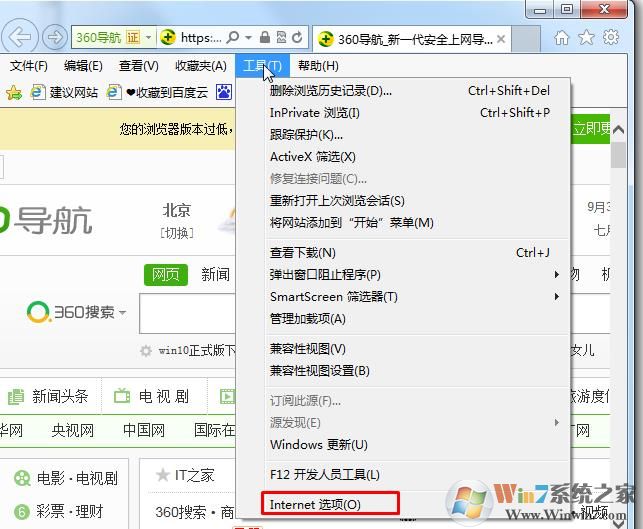Select Internet 选项 from the Tools menu
The image size is (643, 529).
coord(315,504)
